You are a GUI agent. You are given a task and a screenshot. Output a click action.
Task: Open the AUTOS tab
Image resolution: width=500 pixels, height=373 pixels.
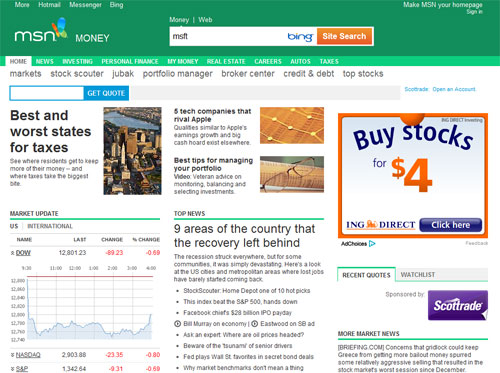tap(300, 61)
